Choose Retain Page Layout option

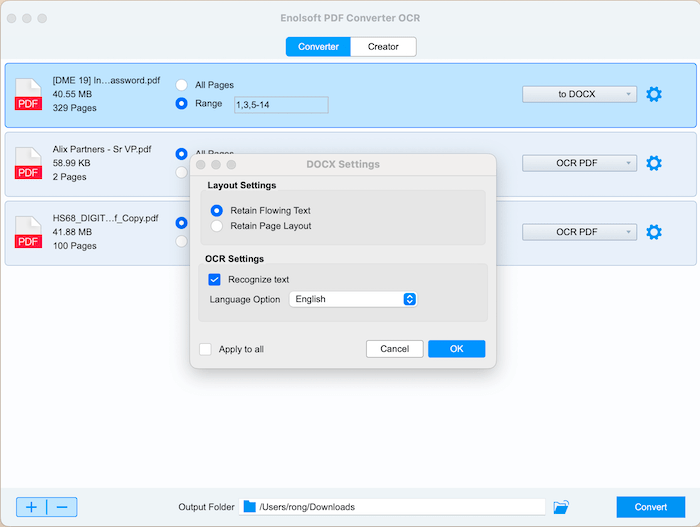click(217, 226)
